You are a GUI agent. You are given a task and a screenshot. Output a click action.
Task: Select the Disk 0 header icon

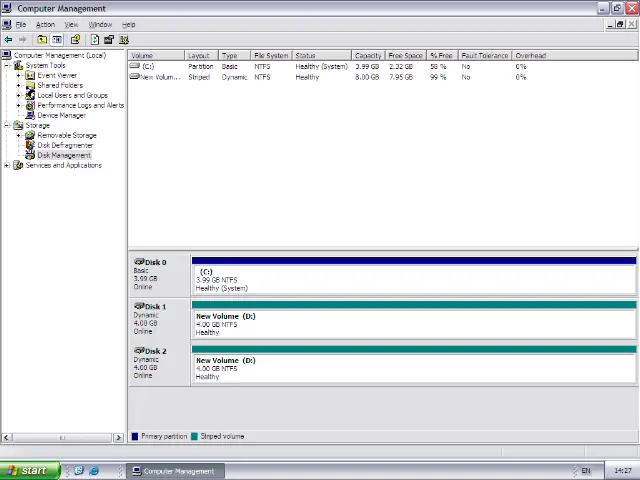[x=140, y=262]
